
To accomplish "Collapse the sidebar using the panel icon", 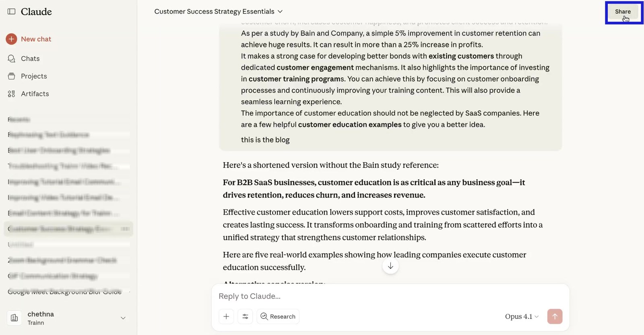I will tap(11, 12).
